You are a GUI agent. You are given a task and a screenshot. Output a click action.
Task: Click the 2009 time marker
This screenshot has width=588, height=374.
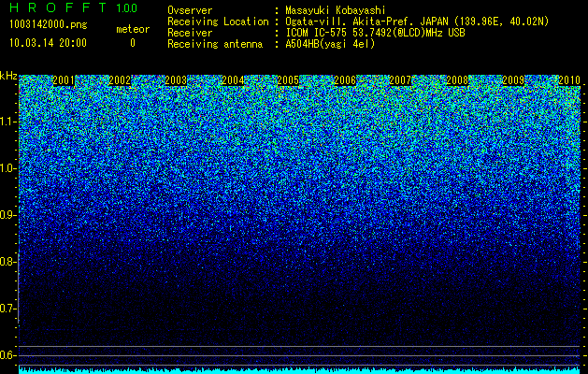pyautogui.click(x=513, y=80)
